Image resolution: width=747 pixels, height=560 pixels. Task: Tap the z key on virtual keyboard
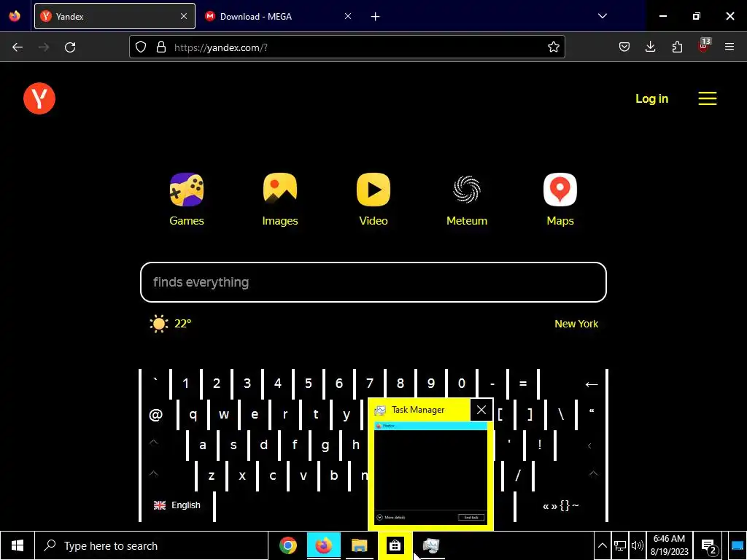pyautogui.click(x=212, y=475)
